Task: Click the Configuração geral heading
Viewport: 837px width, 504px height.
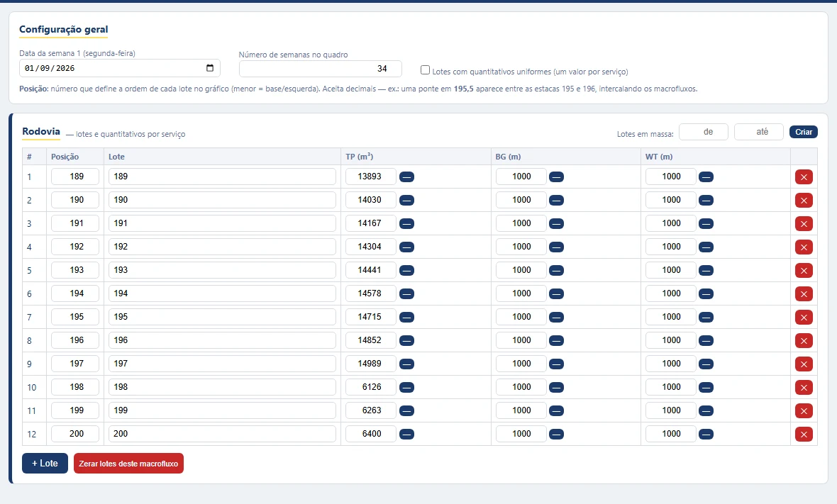Action: point(64,29)
